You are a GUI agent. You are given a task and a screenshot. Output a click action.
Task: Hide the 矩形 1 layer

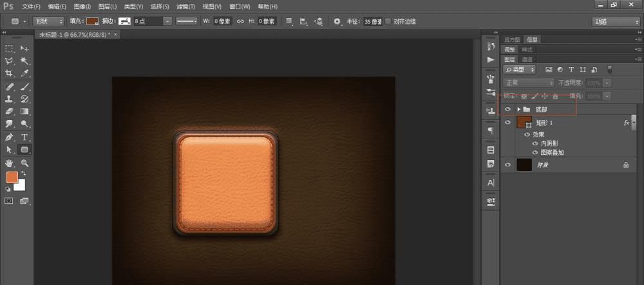508,123
